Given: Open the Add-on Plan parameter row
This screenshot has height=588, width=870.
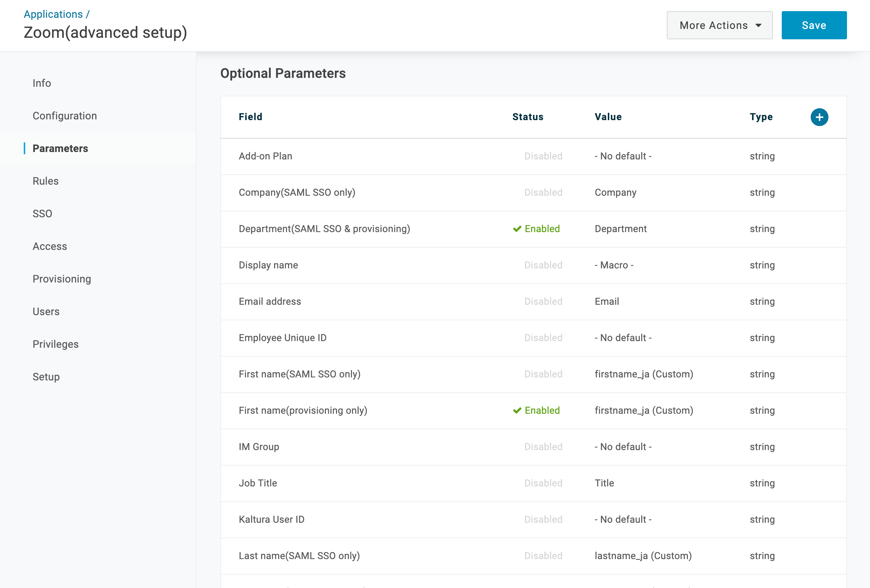Looking at the screenshot, I should (x=533, y=156).
